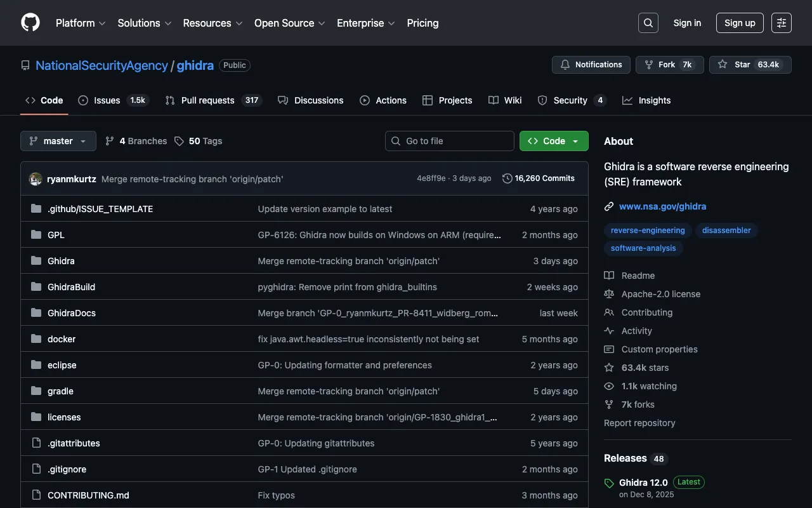Viewport: 812px width, 508px height.
Task: Click the Sign up button
Action: point(740,23)
